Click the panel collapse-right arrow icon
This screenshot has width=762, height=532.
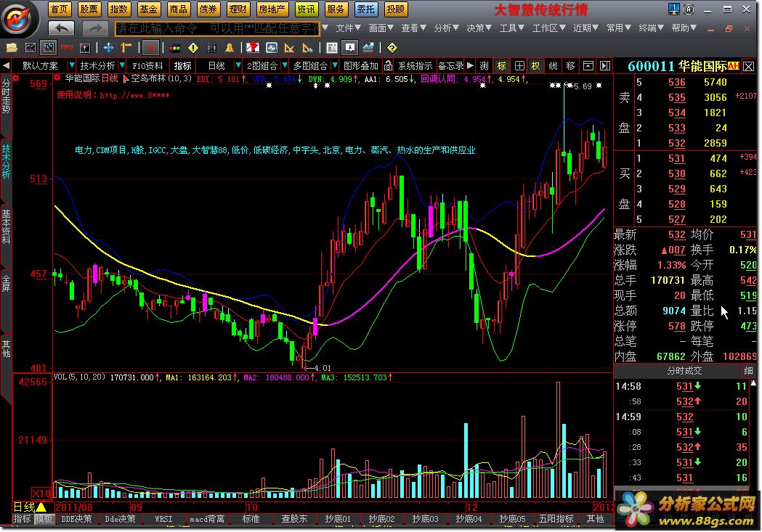click(x=605, y=65)
